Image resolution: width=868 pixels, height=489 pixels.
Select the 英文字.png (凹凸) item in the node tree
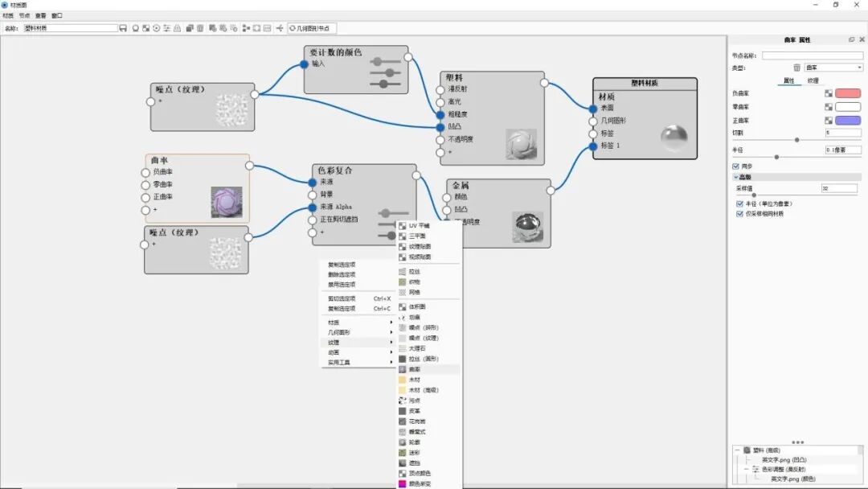click(784, 459)
